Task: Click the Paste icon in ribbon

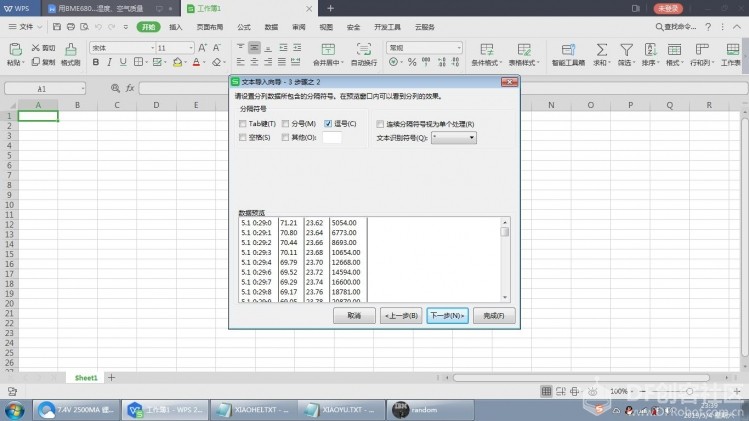Action: (15, 50)
